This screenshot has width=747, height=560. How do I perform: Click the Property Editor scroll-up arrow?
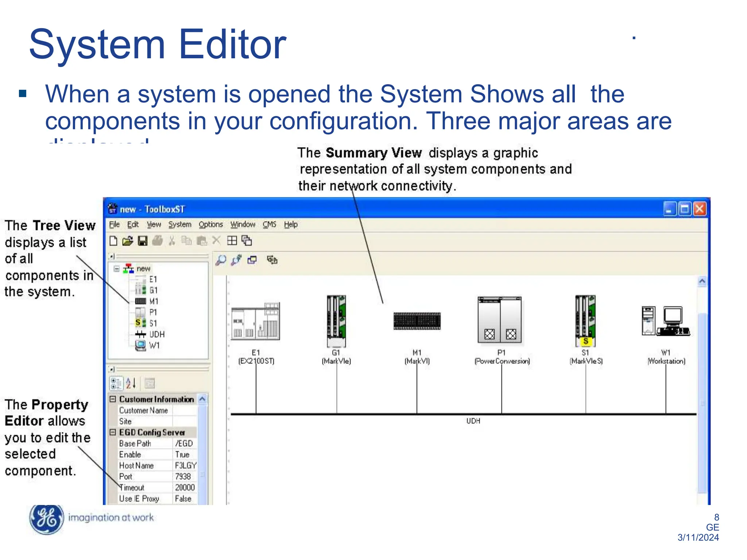pyautogui.click(x=202, y=399)
